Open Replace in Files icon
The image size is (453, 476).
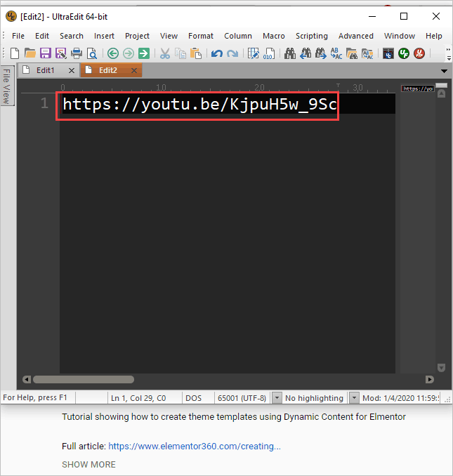(367, 53)
